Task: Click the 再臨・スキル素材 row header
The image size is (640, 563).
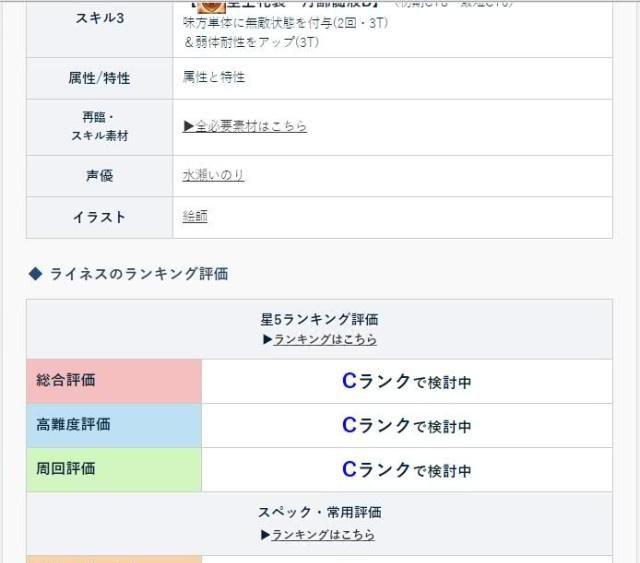Action: (99, 126)
